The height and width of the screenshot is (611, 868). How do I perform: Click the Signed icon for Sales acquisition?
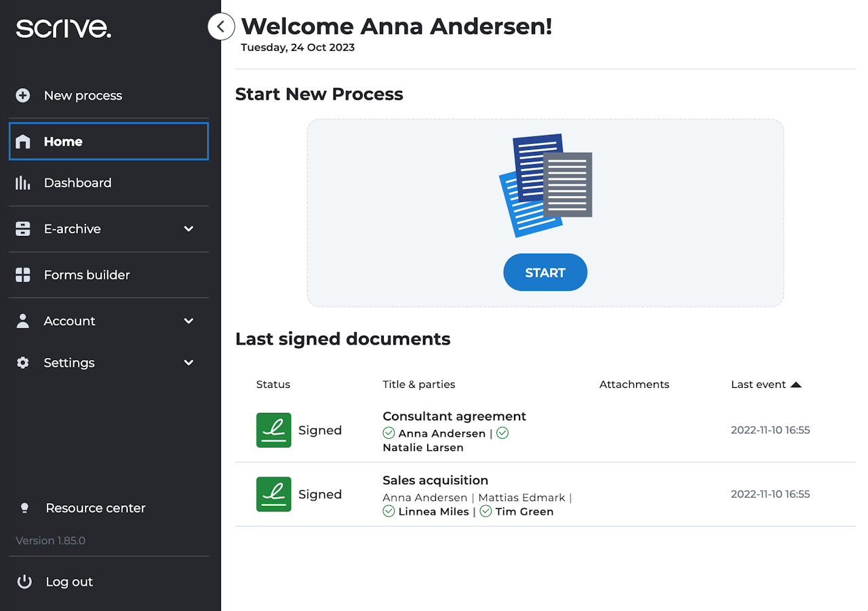(x=274, y=494)
